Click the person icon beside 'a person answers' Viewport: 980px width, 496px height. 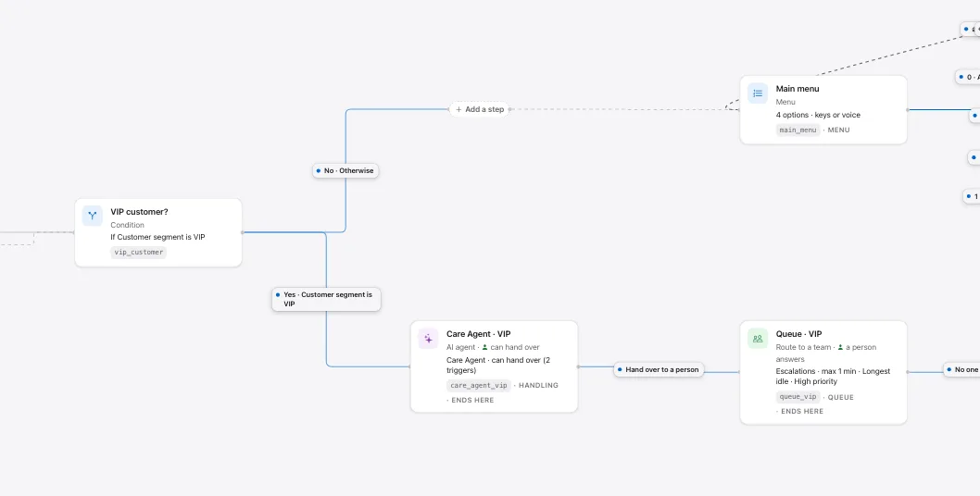841,347
